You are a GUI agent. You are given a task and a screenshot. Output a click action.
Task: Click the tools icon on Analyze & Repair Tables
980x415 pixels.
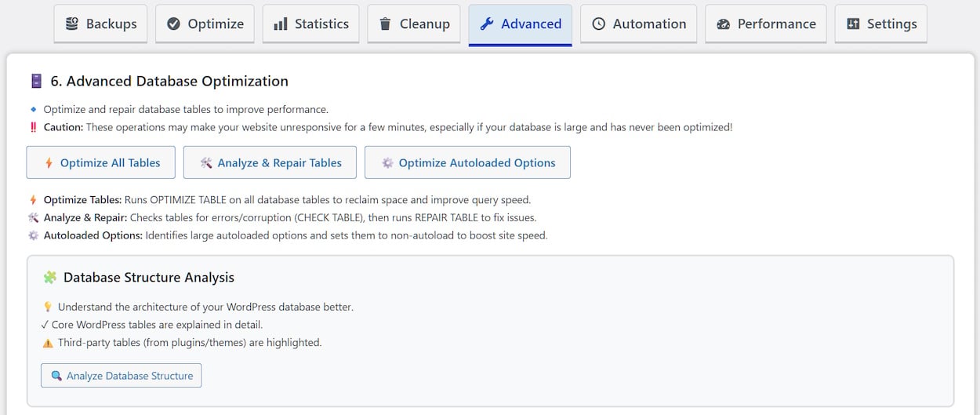point(206,163)
